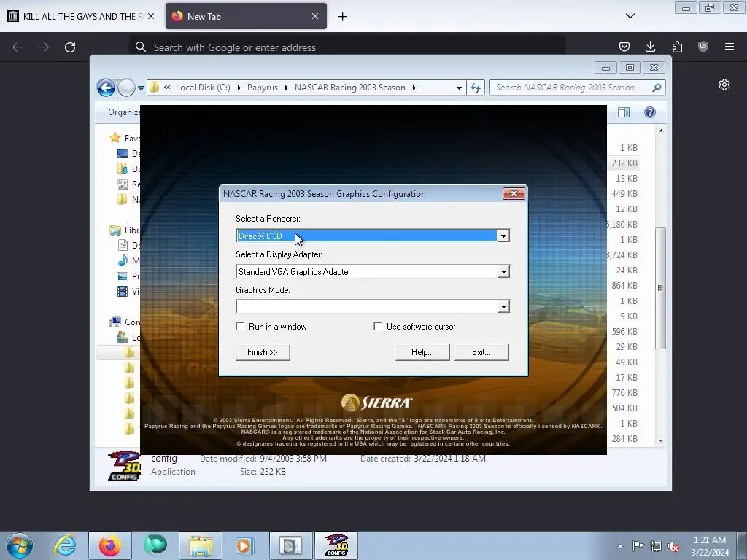
Task: Click the config application icon in details pane
Action: (124, 467)
